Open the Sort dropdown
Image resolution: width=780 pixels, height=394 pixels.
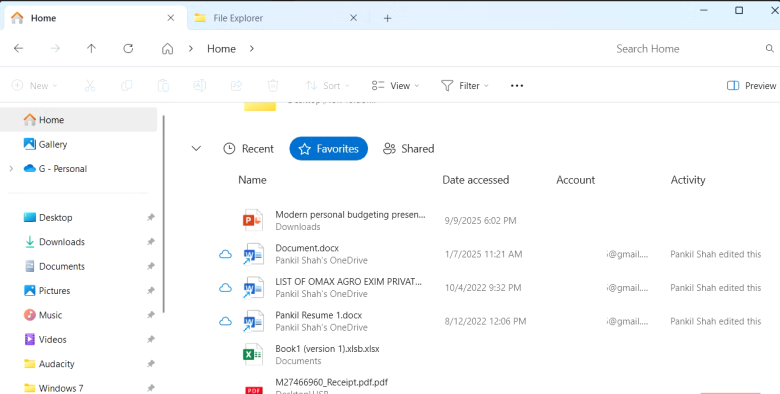click(327, 86)
